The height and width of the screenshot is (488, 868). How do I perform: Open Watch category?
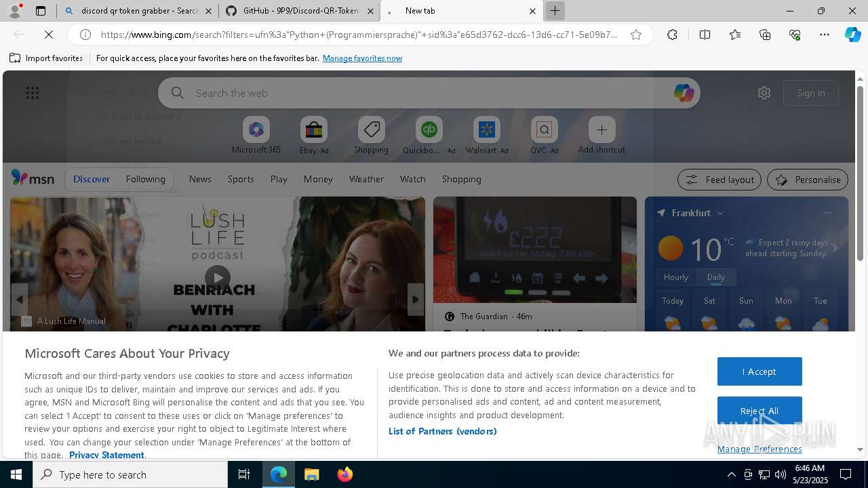click(x=413, y=179)
